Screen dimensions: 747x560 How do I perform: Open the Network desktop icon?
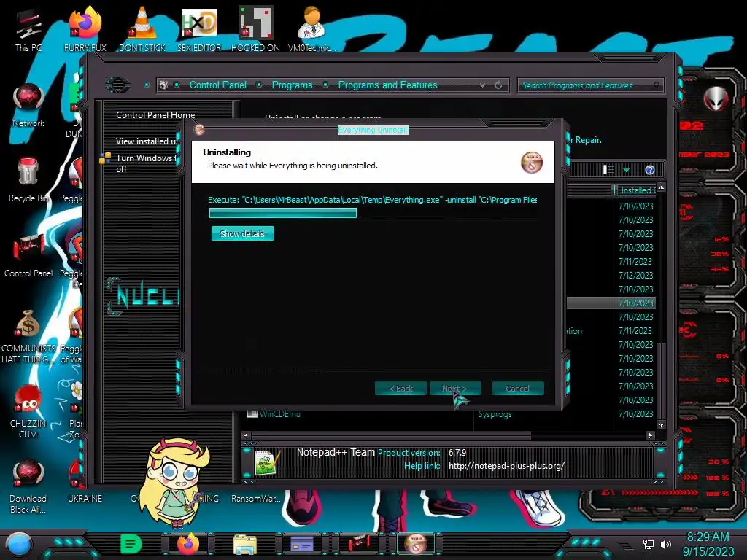pyautogui.click(x=28, y=106)
